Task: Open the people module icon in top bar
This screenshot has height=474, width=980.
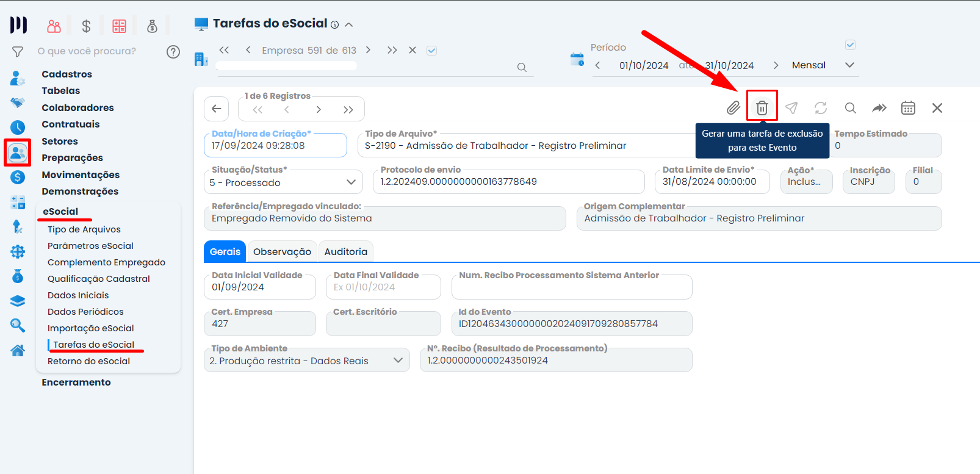Action: click(x=54, y=26)
